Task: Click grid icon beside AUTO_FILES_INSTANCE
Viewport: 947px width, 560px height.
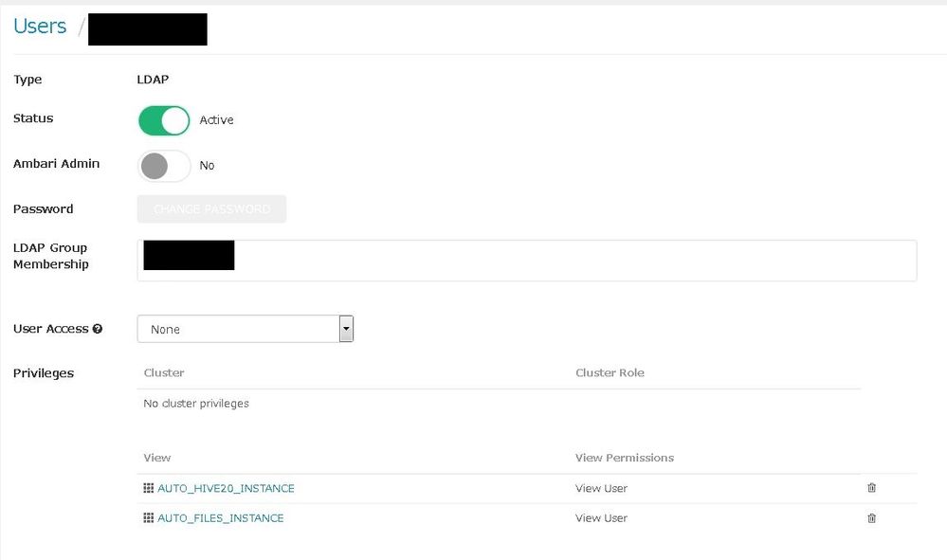Action: pos(148,518)
